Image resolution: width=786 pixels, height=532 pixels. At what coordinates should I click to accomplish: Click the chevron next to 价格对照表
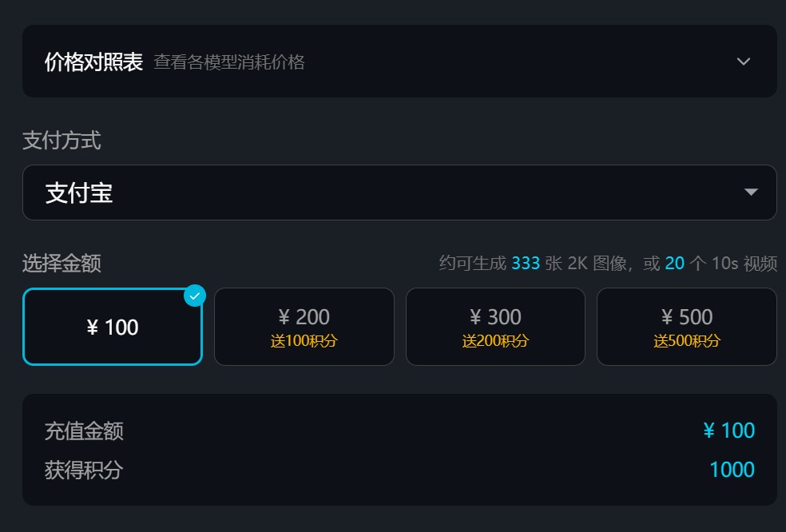pyautogui.click(x=744, y=61)
